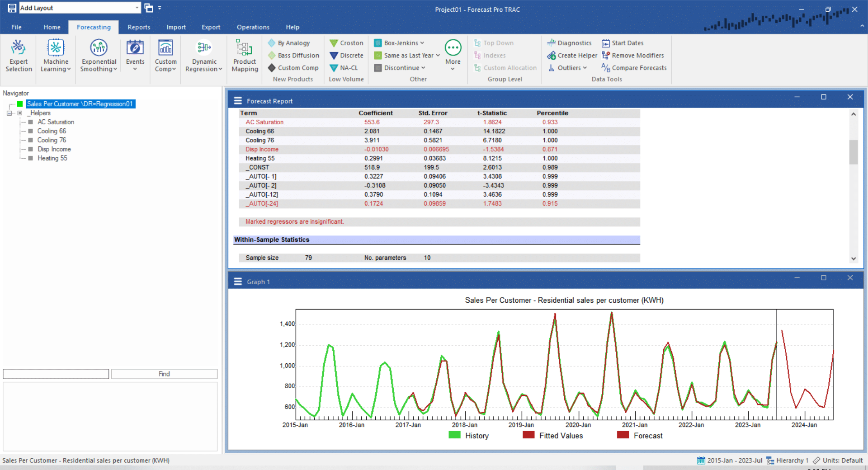
Task: Click Compare Forecasts
Action: tap(634, 68)
